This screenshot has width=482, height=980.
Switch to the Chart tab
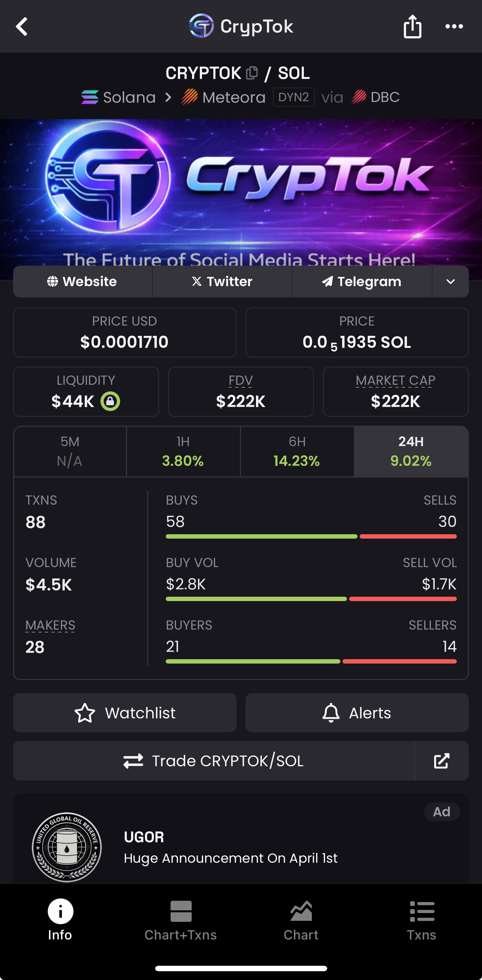pos(301,920)
